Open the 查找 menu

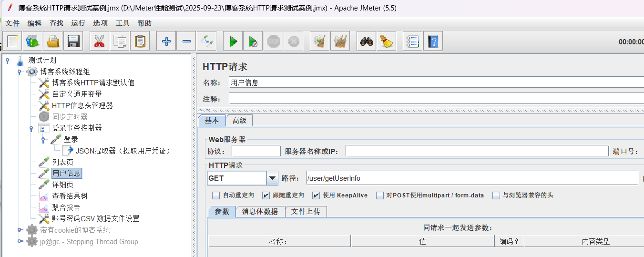click(56, 23)
